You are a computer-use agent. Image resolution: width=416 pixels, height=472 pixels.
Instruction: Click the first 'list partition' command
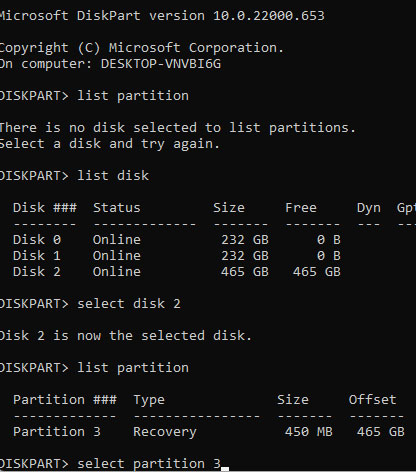coord(133,96)
